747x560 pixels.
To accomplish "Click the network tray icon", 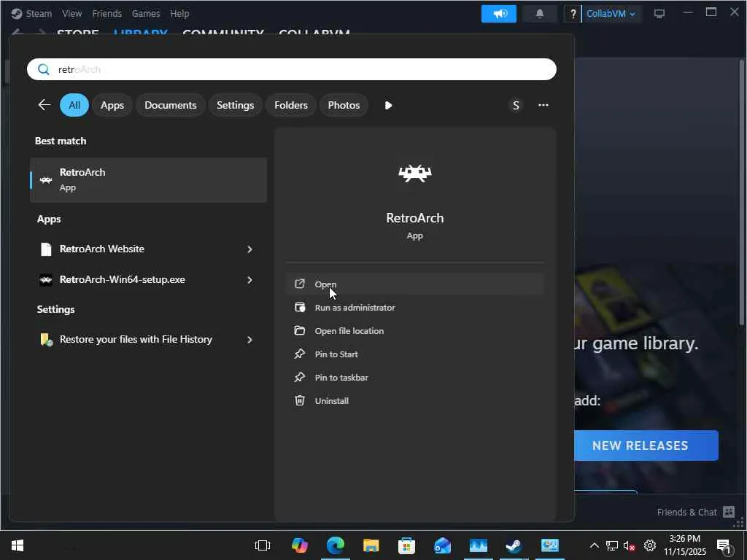I will click(612, 545).
